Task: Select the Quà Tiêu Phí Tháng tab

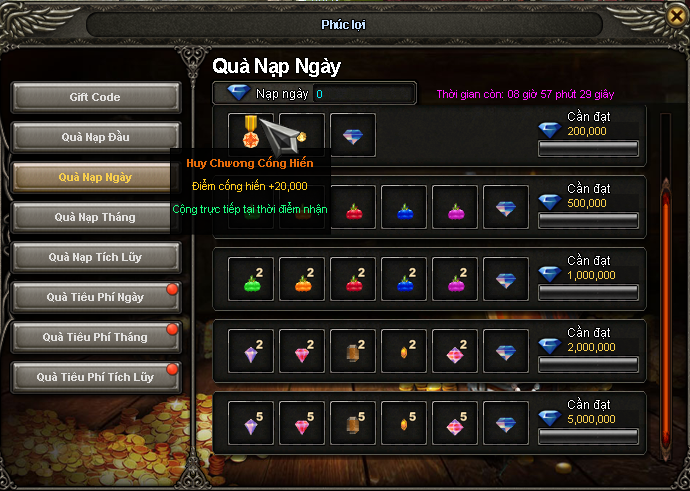Action: (95, 337)
